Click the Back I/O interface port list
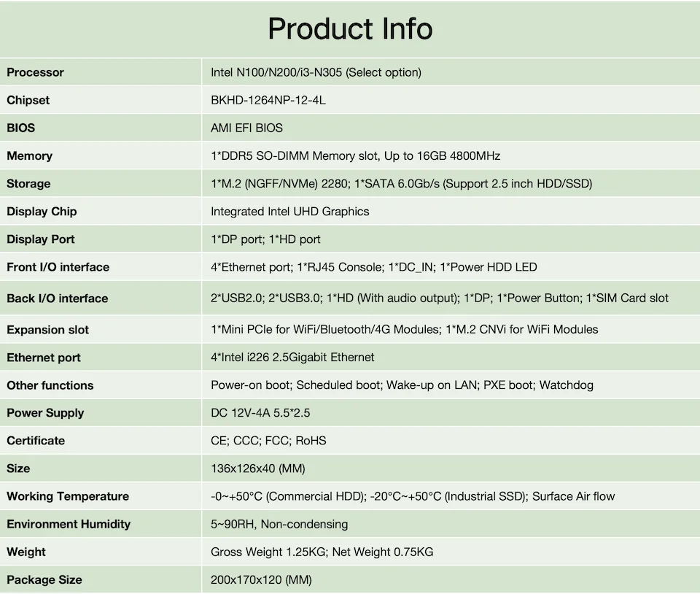This screenshot has width=700, height=594. (439, 298)
